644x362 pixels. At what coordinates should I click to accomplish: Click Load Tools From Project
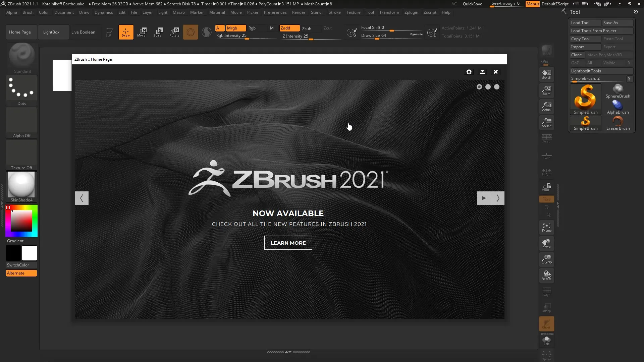tap(601, 31)
